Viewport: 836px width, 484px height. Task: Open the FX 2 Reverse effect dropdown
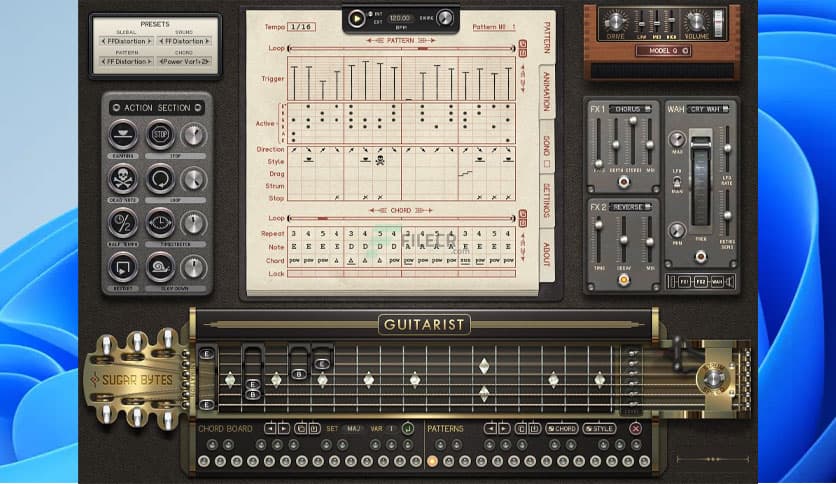(630, 207)
